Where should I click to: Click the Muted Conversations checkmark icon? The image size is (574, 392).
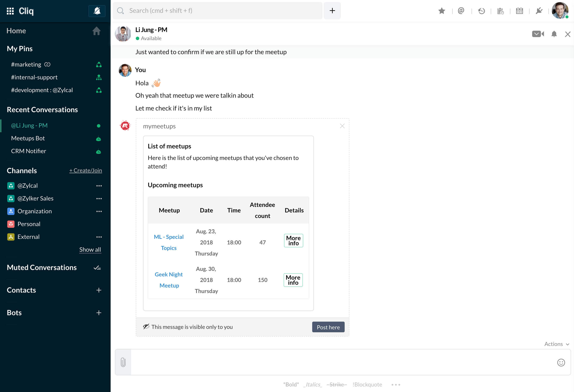point(97,268)
